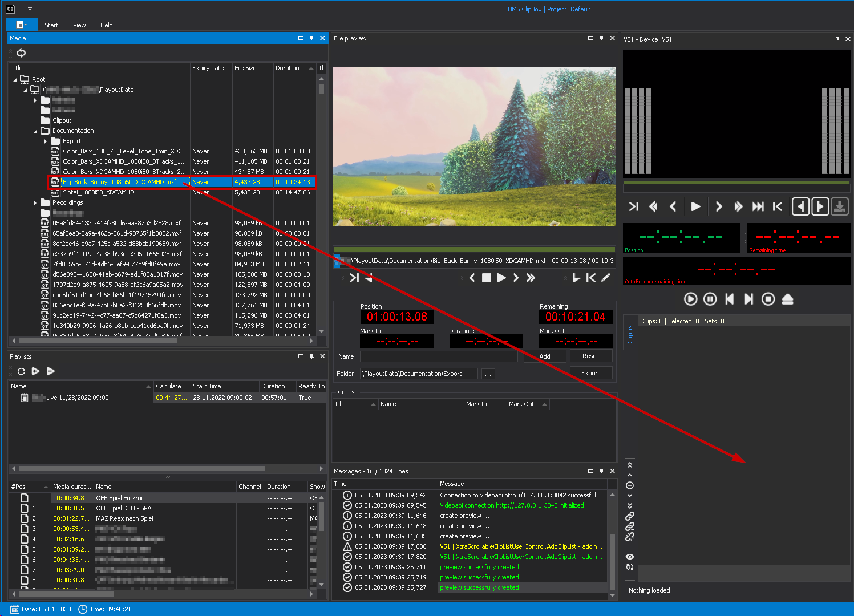Open the Help menu tab
854x616 pixels.
[x=106, y=25]
